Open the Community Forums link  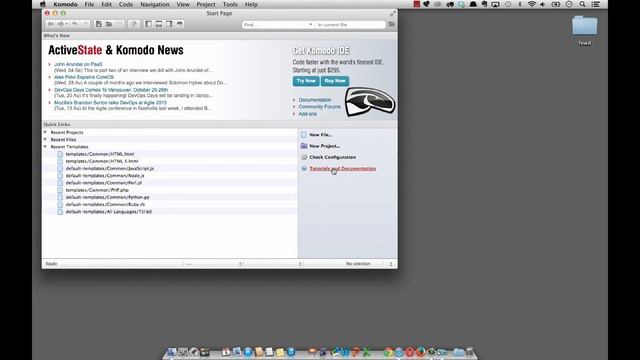click(320, 107)
